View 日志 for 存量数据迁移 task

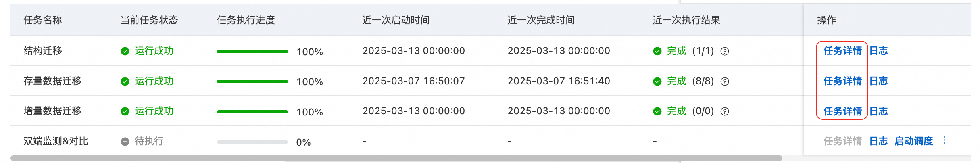pyautogui.click(x=878, y=81)
